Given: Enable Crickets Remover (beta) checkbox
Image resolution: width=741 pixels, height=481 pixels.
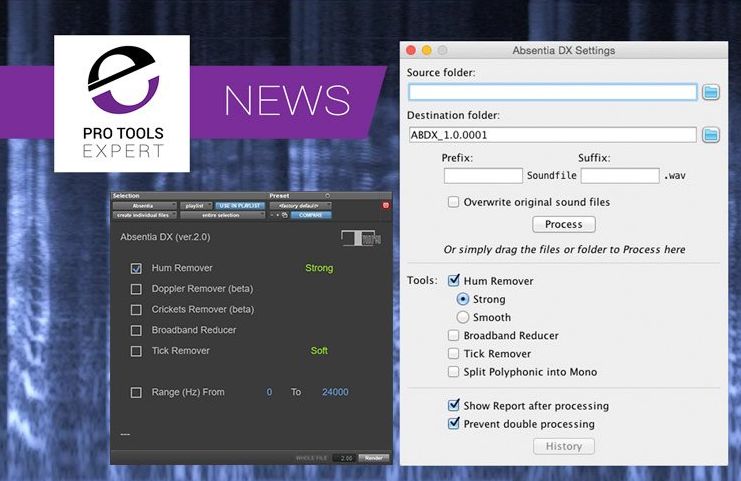Looking at the screenshot, I should pos(136,309).
